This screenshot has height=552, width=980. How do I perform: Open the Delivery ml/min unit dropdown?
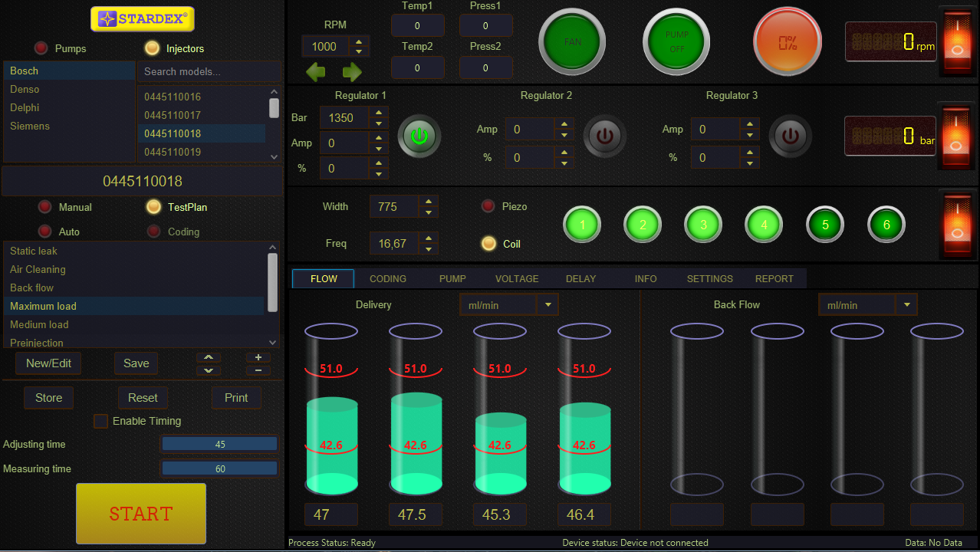pos(547,304)
